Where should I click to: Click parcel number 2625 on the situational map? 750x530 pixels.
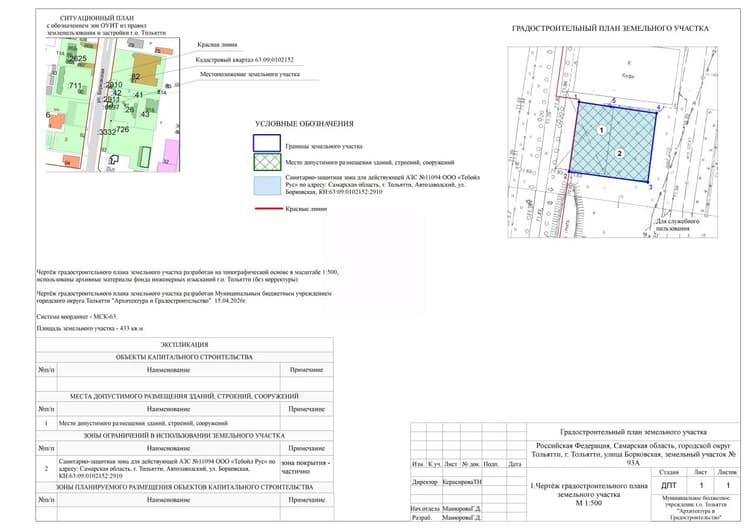coord(78,59)
